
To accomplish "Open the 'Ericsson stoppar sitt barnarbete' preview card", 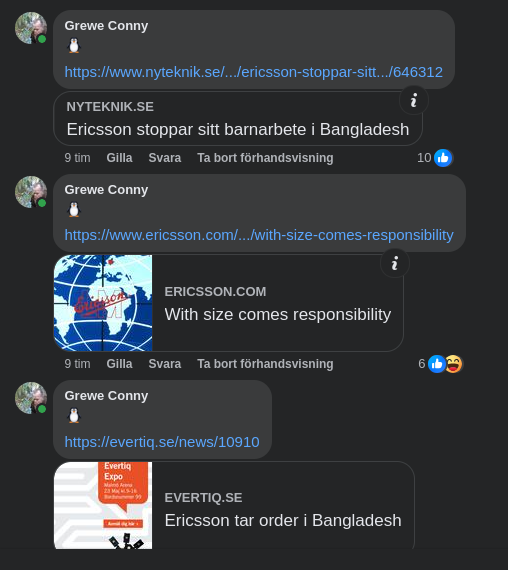I will pyautogui.click(x=238, y=119).
